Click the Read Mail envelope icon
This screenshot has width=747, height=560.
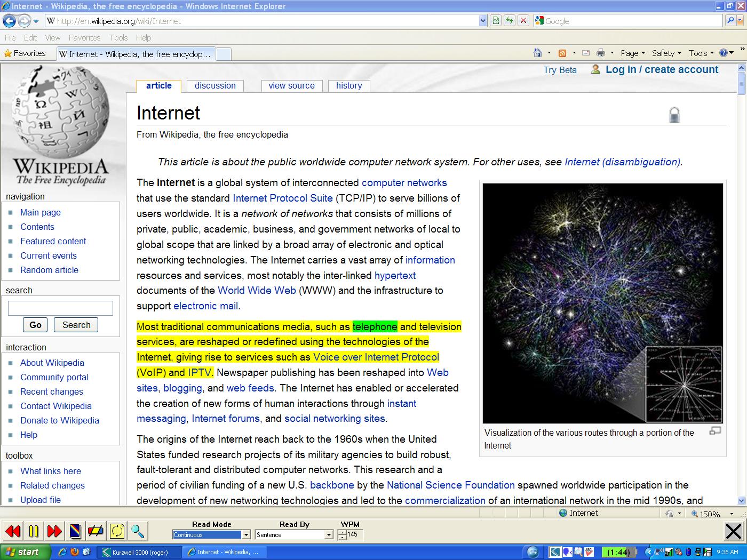point(586,53)
